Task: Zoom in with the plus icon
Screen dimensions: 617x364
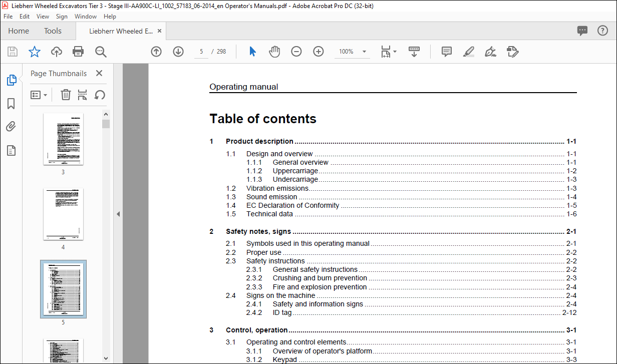Action: tap(319, 52)
